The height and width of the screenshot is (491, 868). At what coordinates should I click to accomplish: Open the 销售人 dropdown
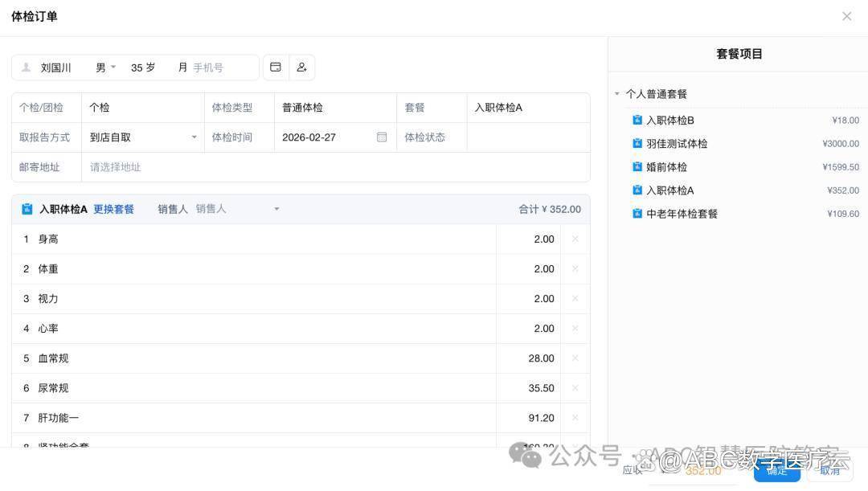237,209
